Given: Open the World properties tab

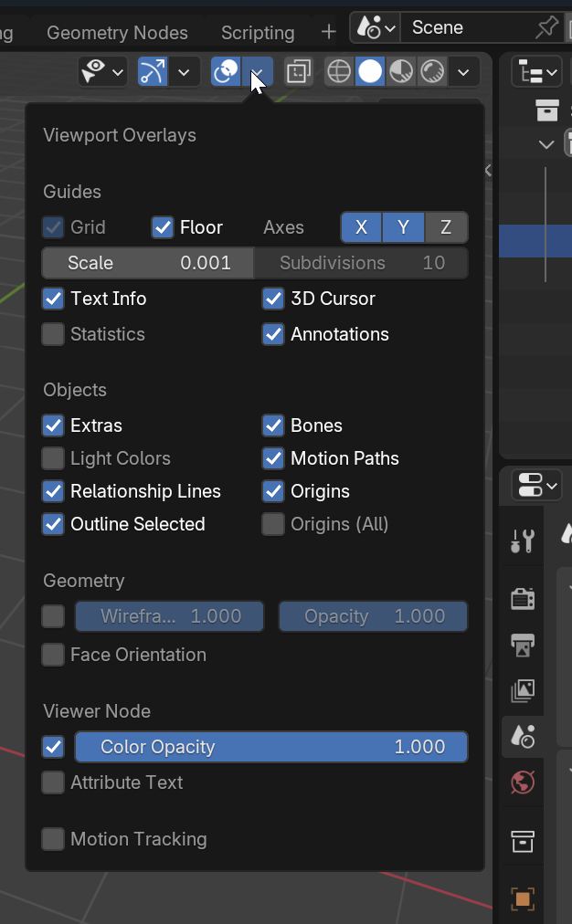Looking at the screenshot, I should (523, 782).
